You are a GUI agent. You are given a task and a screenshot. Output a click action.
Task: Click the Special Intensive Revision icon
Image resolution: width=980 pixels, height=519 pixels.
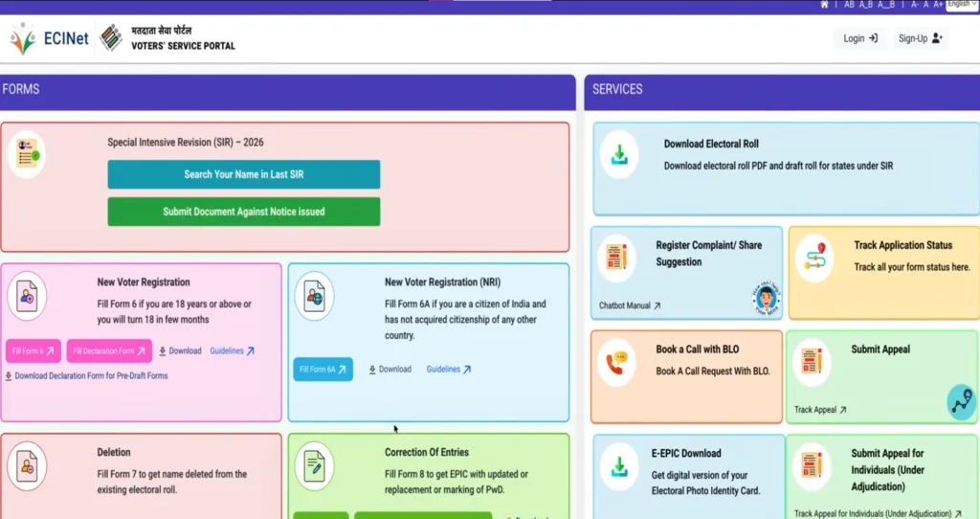(x=27, y=154)
